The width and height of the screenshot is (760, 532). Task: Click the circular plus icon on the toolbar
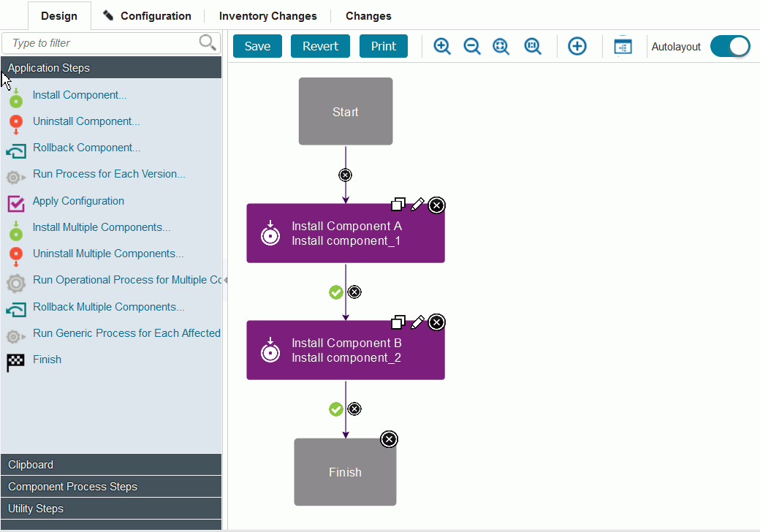(x=577, y=46)
